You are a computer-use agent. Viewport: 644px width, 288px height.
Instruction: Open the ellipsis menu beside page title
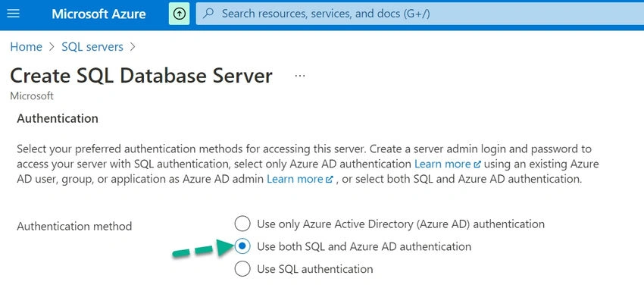pyautogui.click(x=300, y=76)
